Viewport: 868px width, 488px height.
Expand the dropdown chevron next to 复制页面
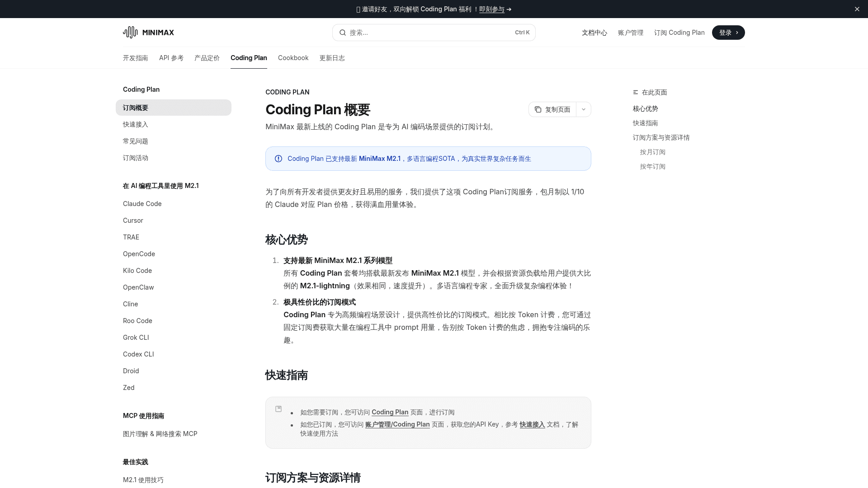(583, 109)
